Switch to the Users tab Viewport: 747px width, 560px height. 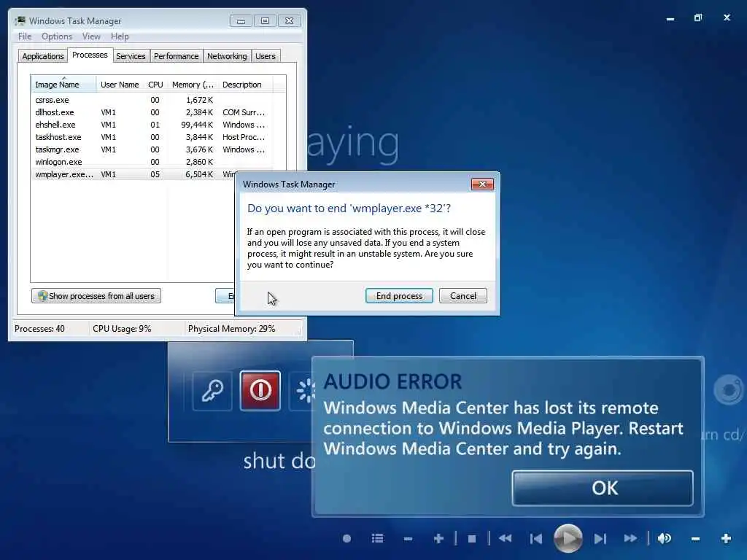266,56
